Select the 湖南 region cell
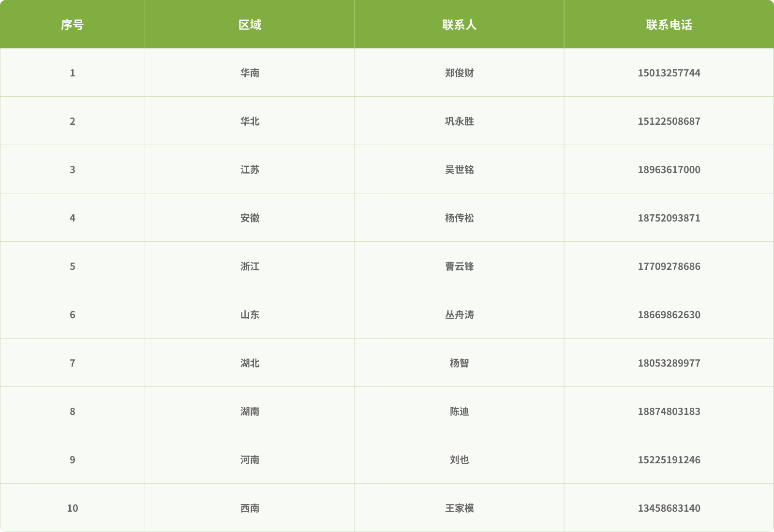This screenshot has width=774, height=532. (x=250, y=412)
